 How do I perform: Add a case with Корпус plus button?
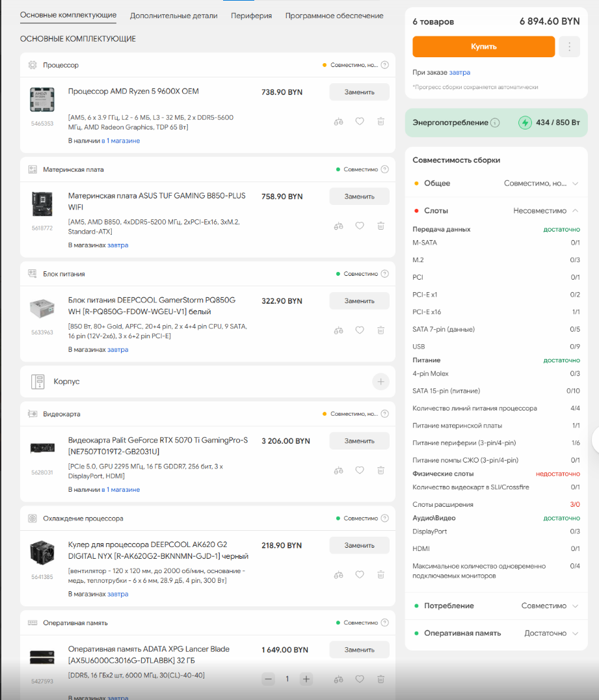coord(380,382)
